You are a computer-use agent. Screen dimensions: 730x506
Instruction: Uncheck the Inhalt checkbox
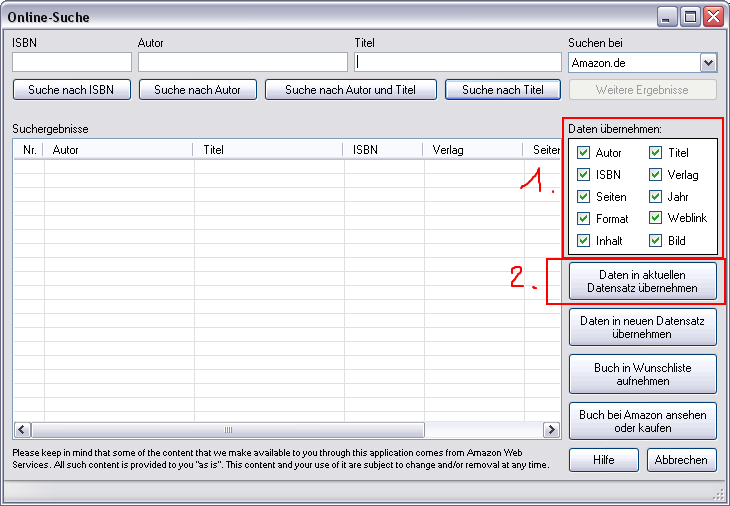[x=584, y=241]
